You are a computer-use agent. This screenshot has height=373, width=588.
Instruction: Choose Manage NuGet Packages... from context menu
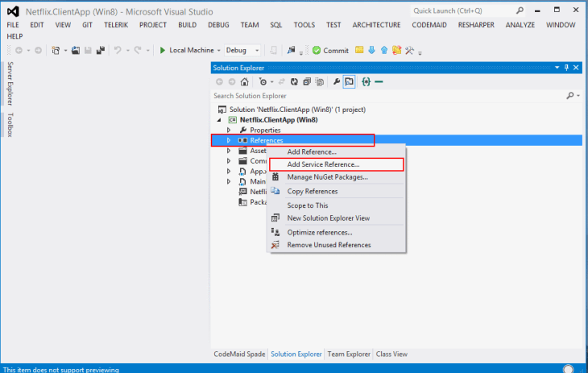[337, 176]
